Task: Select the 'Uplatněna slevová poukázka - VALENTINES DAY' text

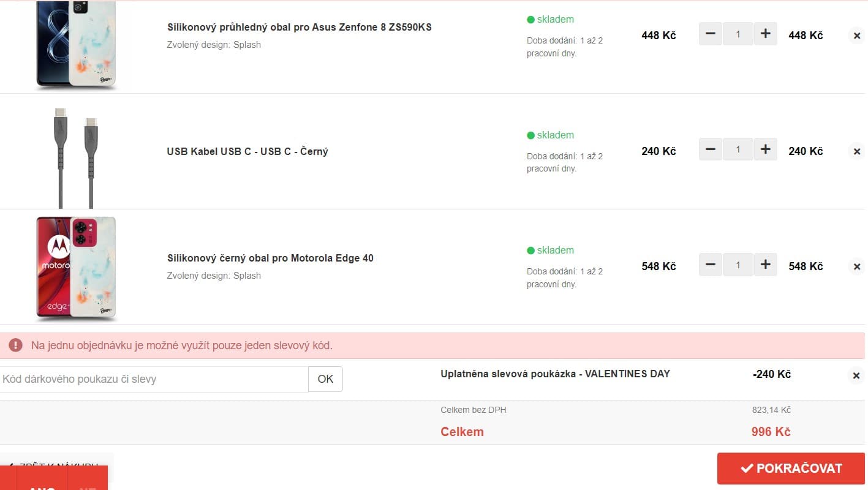Action: point(555,374)
